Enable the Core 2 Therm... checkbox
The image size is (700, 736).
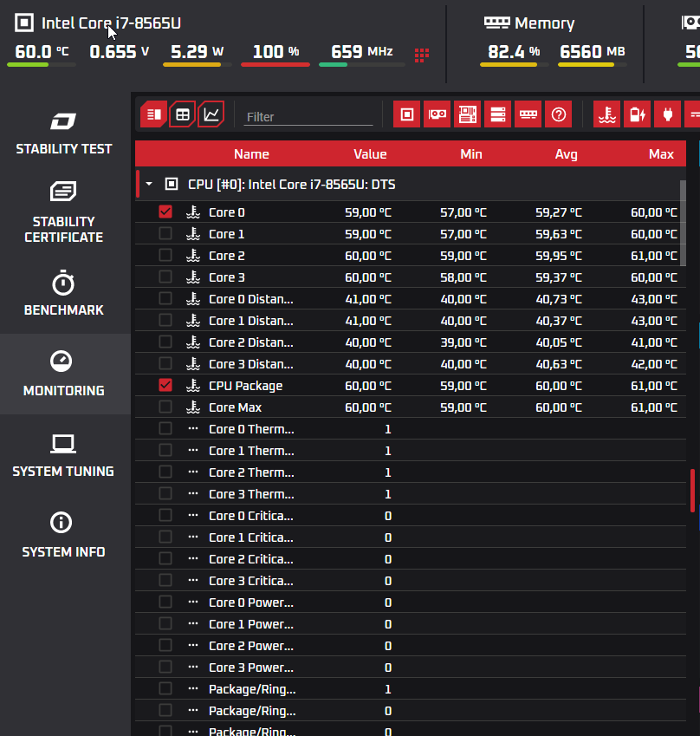pyautogui.click(x=165, y=472)
